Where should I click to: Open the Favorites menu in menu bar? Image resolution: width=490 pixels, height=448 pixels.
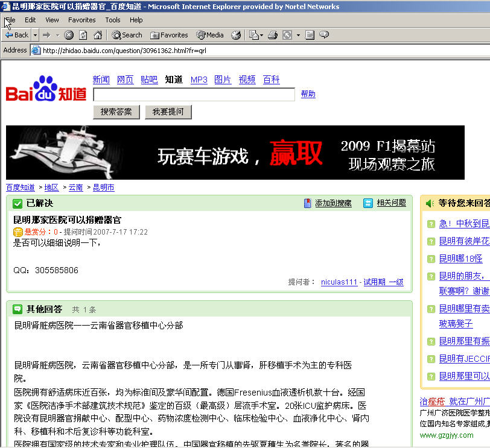click(81, 20)
